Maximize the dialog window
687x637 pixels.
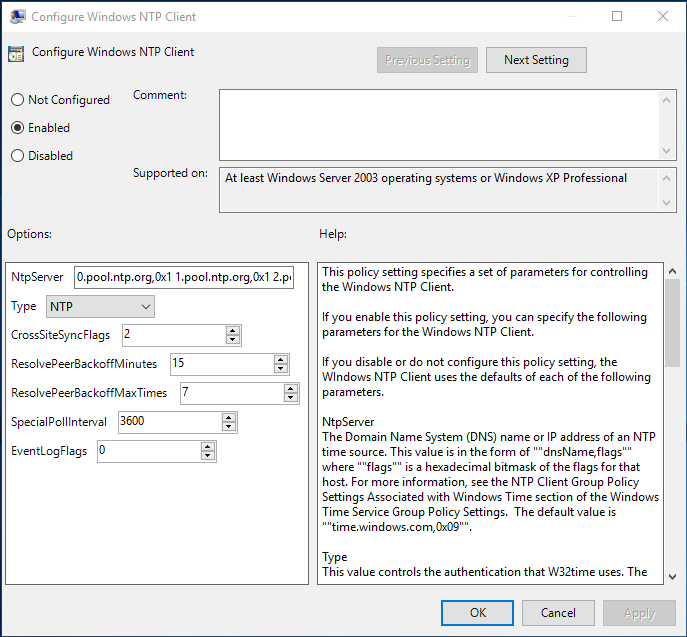(617, 16)
